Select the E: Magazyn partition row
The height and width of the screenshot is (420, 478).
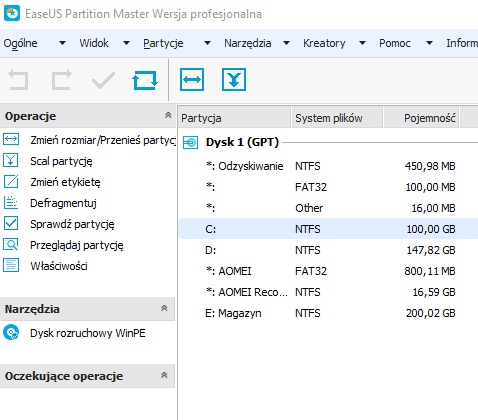click(328, 313)
